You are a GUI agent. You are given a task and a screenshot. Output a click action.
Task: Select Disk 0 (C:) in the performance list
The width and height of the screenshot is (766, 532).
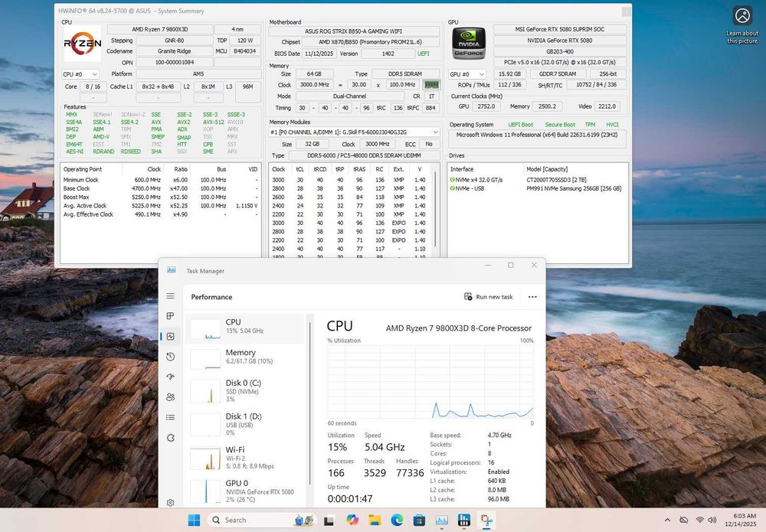coord(245,390)
